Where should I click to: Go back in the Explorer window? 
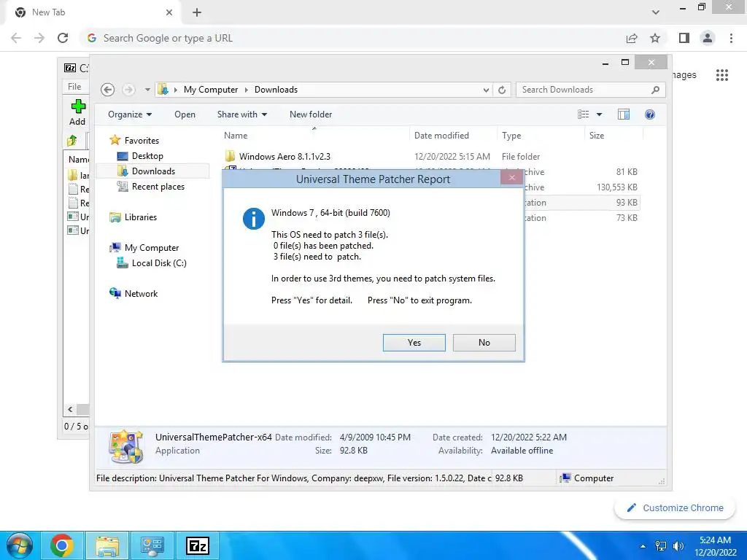pyautogui.click(x=108, y=90)
